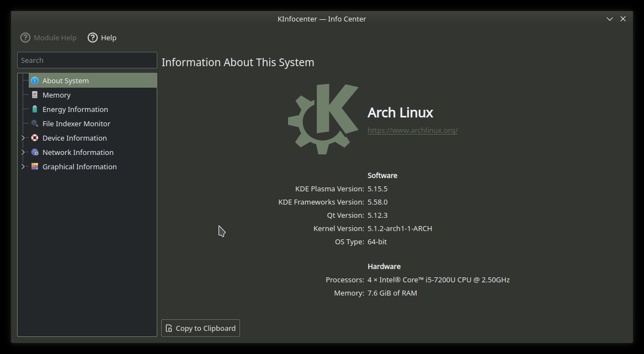The width and height of the screenshot is (644, 354).
Task: Click the Help question mark icon
Action: [93, 37]
